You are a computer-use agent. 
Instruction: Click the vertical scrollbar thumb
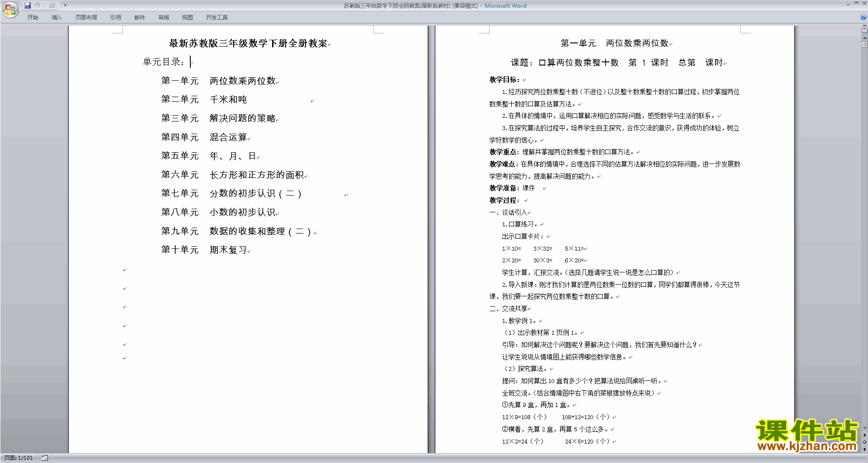[x=864, y=45]
